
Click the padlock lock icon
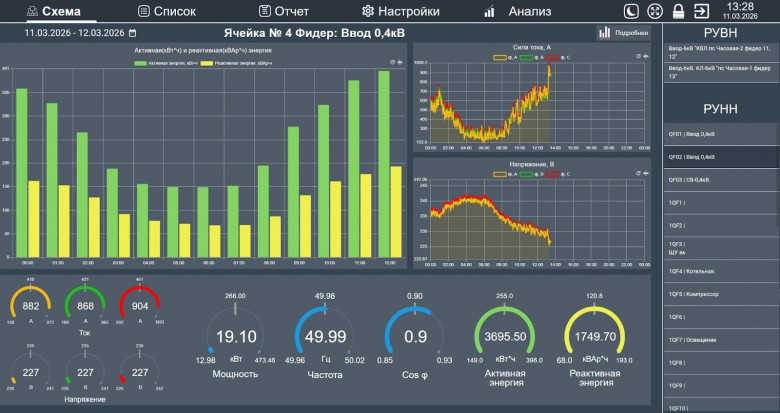[x=679, y=12]
